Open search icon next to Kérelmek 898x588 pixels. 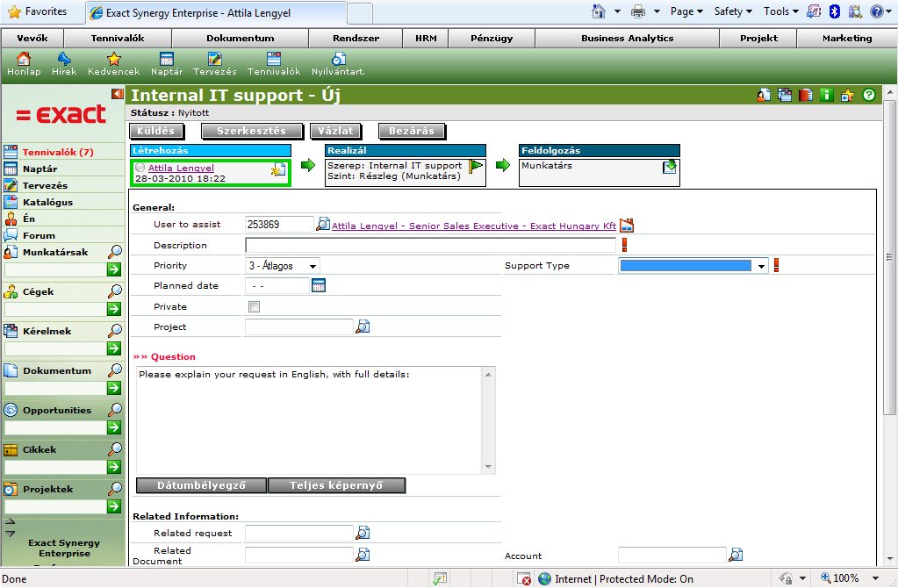(x=115, y=330)
